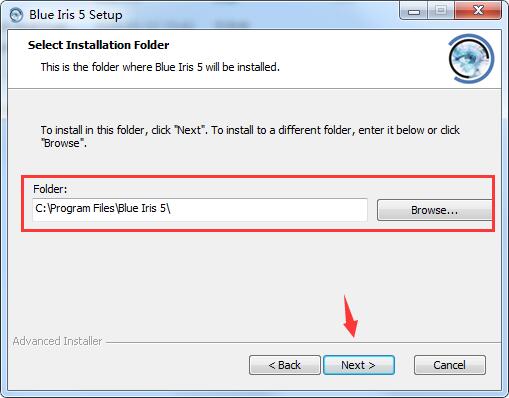Click the "Folder:" field label
Screen dimensions: 509x398
coord(50,189)
